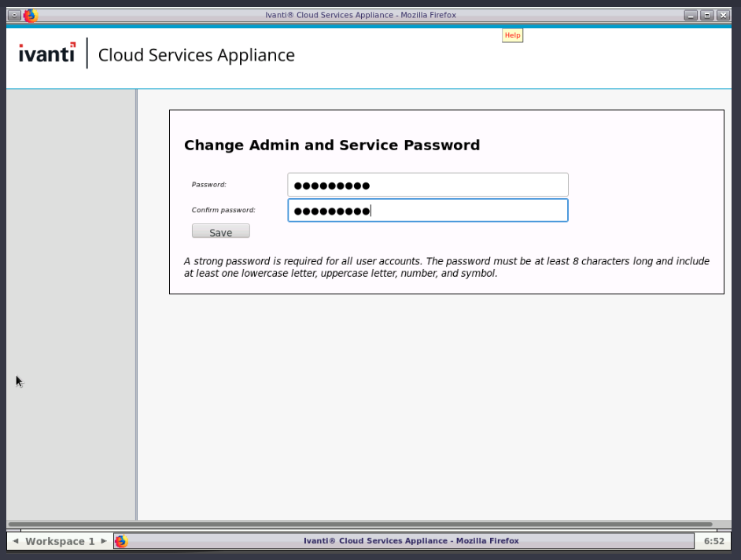Close the Firefox window
This screenshot has height=560, width=741.
pyautogui.click(x=723, y=15)
